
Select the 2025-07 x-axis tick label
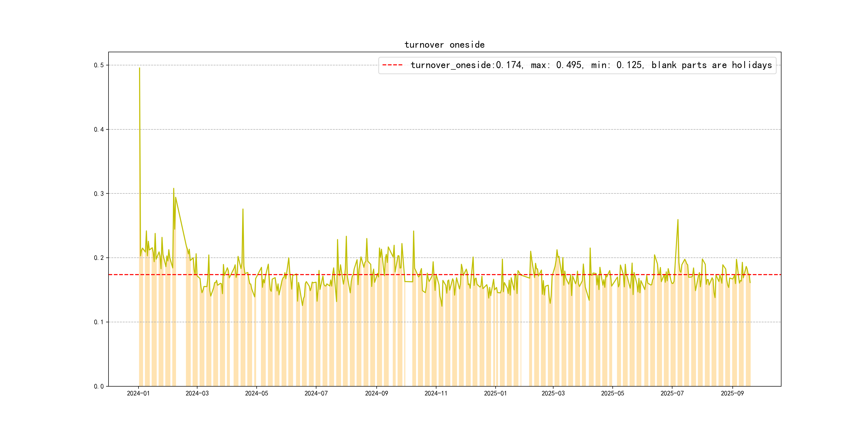pos(672,393)
